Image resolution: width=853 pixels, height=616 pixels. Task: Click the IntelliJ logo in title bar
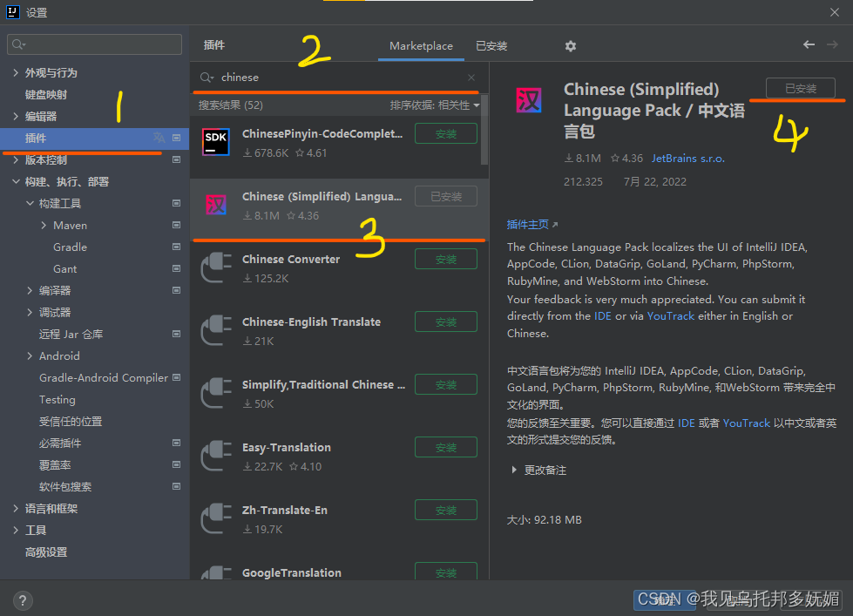tap(12, 12)
